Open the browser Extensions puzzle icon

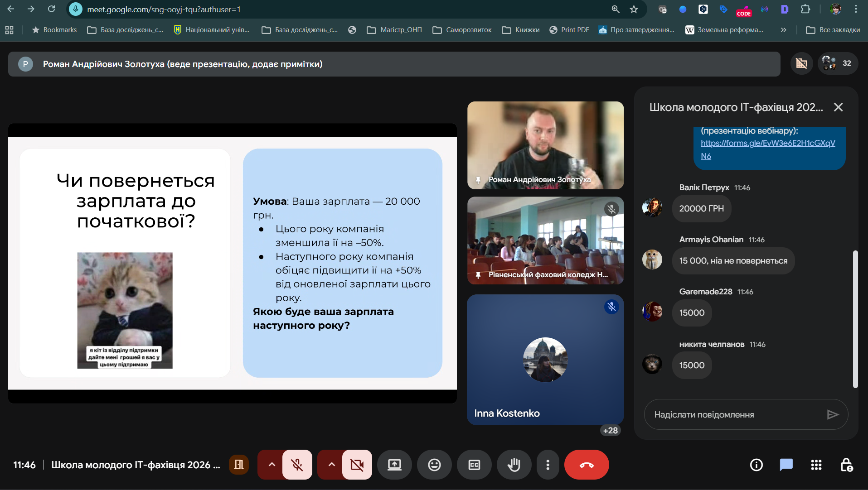point(805,9)
